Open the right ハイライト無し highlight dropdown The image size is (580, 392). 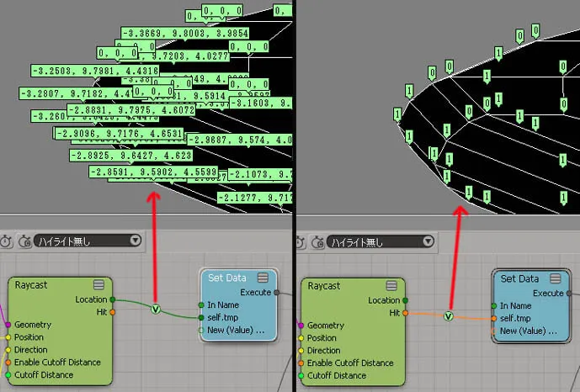coord(380,242)
